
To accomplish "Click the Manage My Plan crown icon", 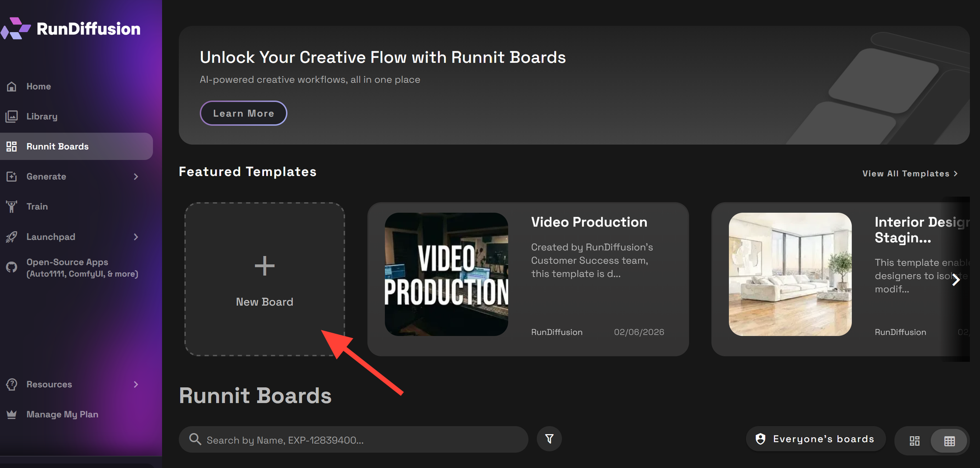I will click(x=12, y=415).
